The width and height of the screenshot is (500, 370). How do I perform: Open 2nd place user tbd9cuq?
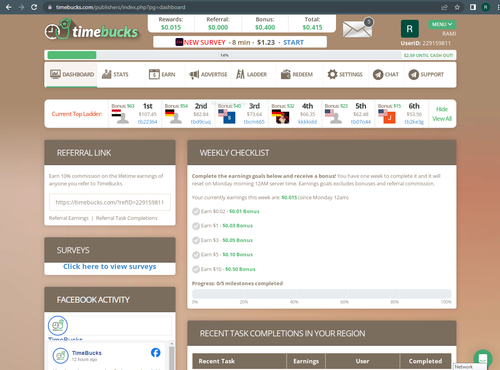click(x=201, y=122)
